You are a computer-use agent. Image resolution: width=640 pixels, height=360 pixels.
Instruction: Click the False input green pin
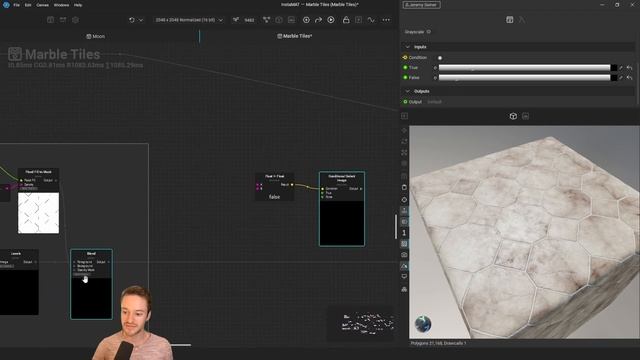click(x=405, y=77)
